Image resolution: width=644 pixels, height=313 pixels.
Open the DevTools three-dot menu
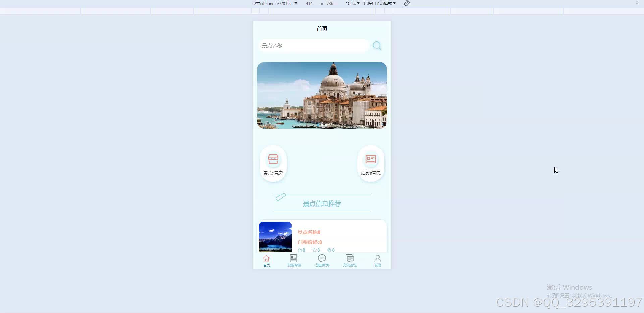point(637,3)
